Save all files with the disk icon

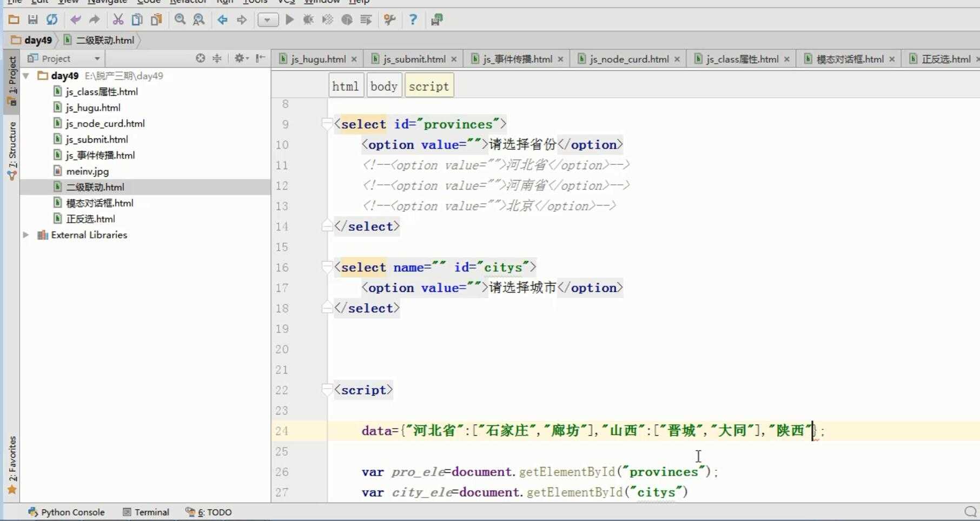[33, 20]
